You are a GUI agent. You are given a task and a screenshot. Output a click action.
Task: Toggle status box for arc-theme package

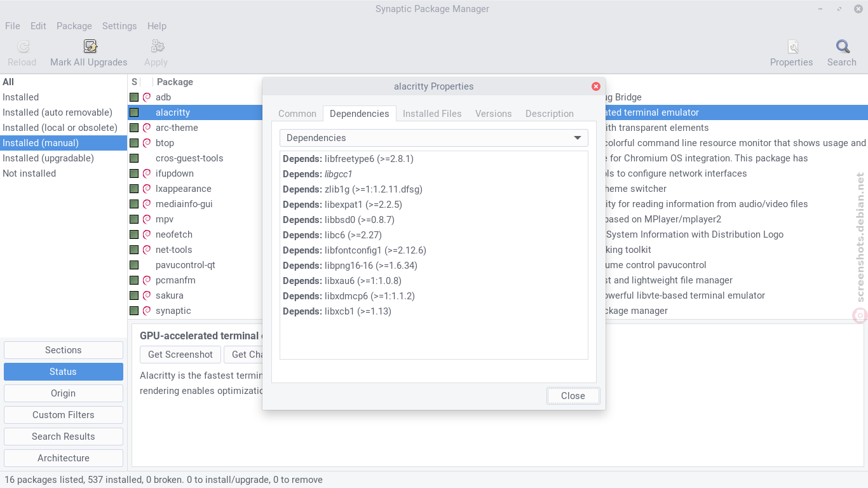134,128
